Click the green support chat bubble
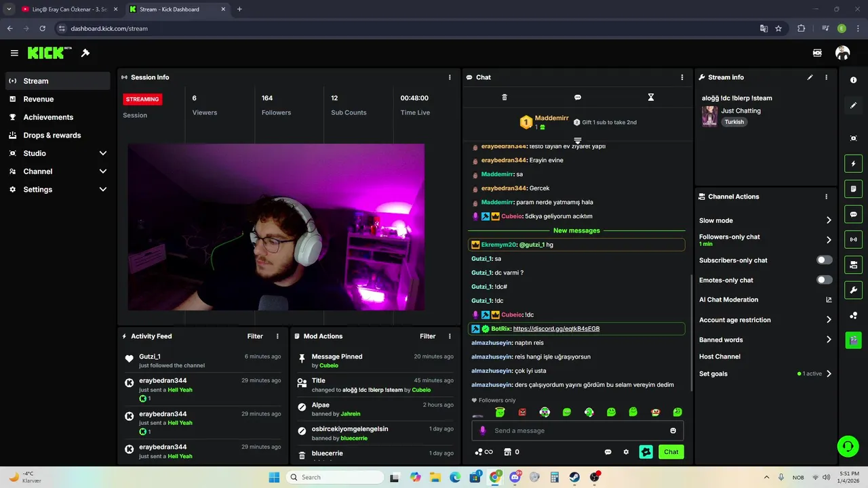The image size is (868, 488). (x=848, y=446)
